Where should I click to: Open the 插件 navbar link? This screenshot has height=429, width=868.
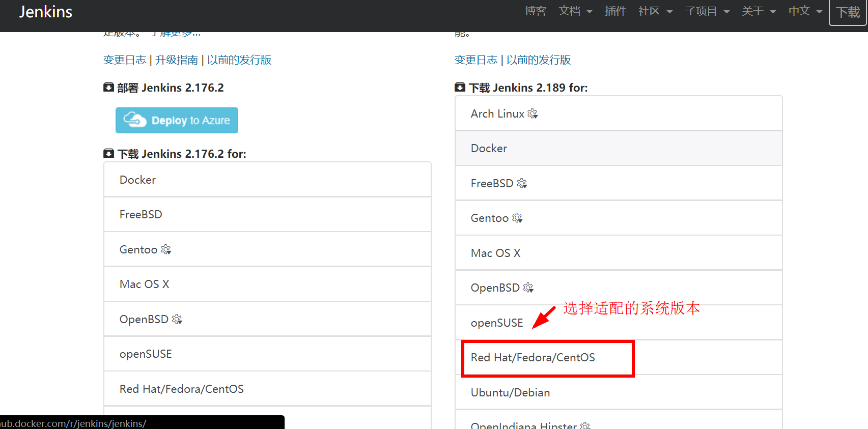[x=615, y=11]
